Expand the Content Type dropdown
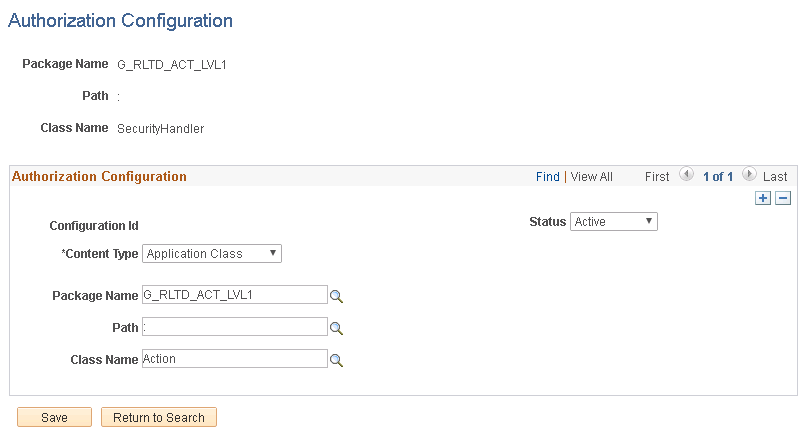 [x=212, y=254]
